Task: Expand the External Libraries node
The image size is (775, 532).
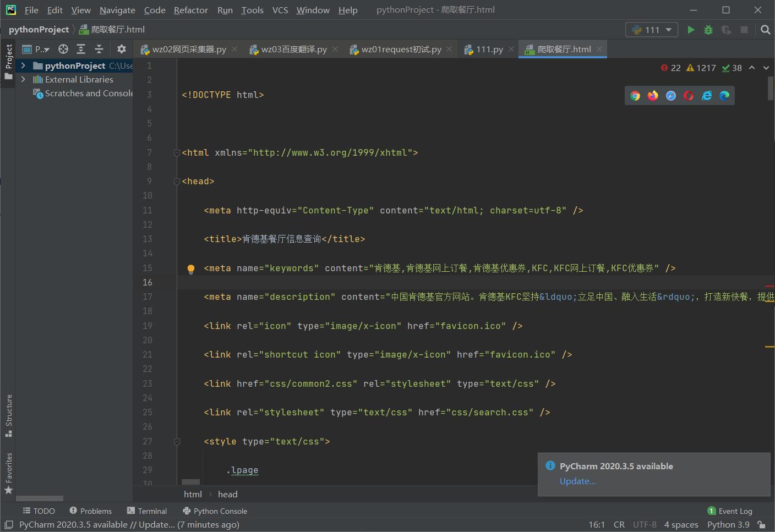Action: (23, 80)
